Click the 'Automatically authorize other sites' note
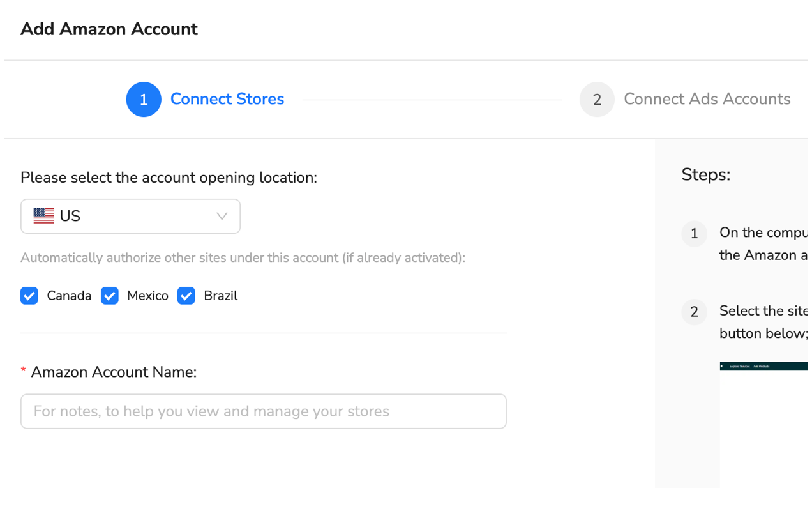 click(243, 258)
